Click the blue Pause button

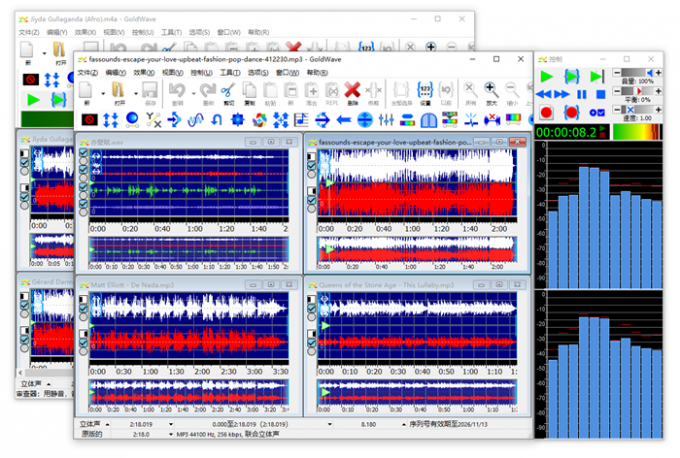coord(582,94)
